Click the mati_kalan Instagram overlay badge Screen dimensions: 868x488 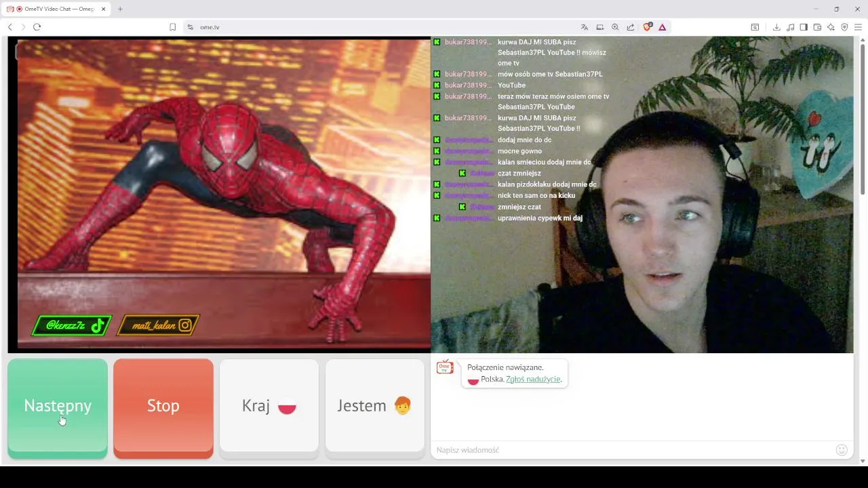[x=159, y=325]
